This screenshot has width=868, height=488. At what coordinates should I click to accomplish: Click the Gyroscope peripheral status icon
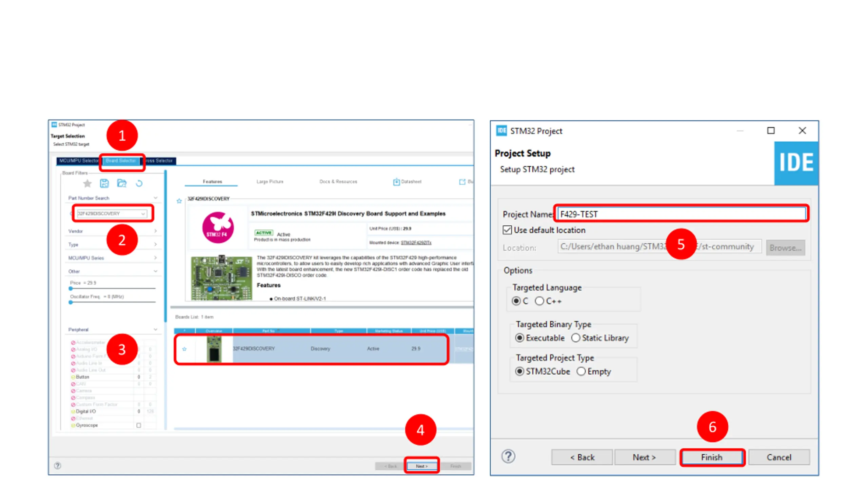click(73, 425)
